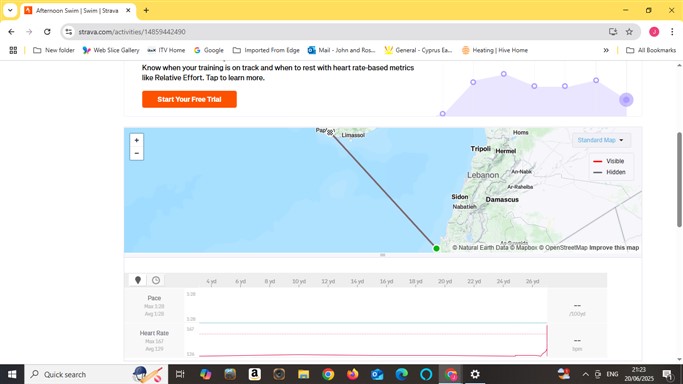This screenshot has height=384, width=683.
Task: Click the checkered finish marker near Limassol
Action: 330,132
